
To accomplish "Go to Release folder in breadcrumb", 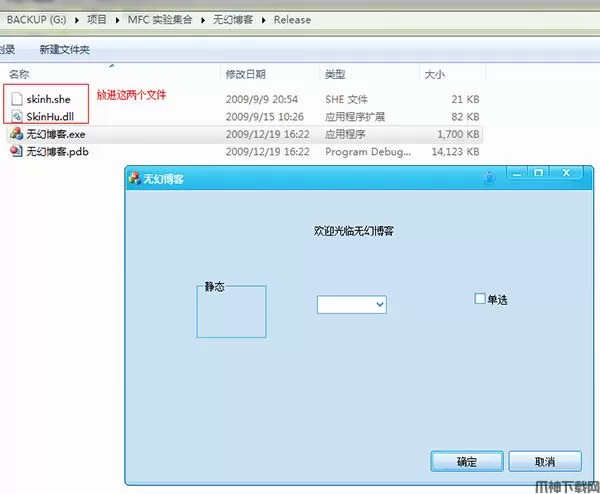I will (292, 20).
